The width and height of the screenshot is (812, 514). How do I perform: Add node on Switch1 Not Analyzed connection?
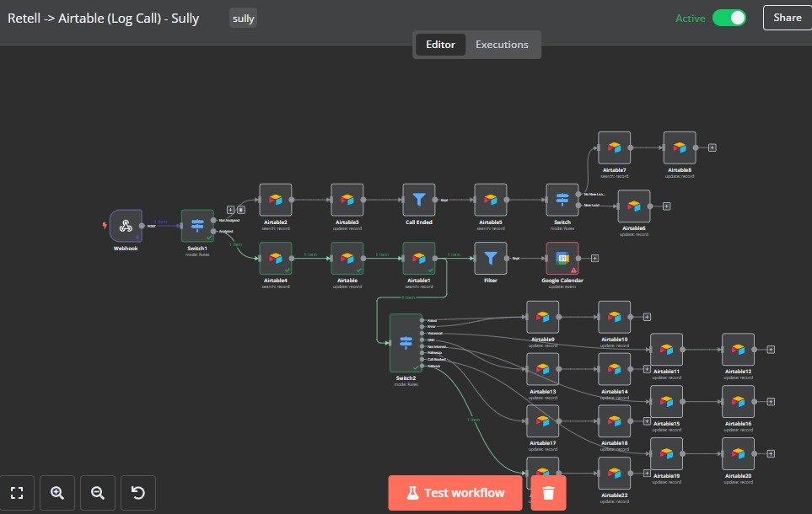(230, 210)
